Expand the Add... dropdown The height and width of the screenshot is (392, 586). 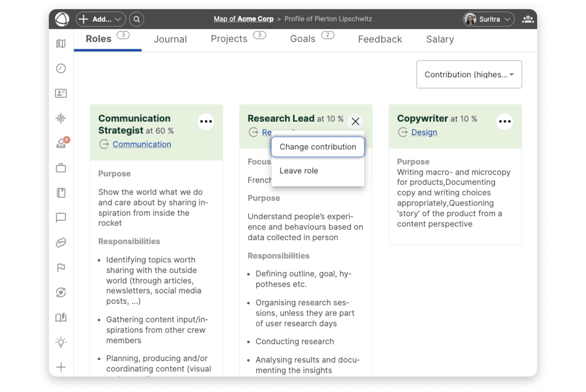[x=101, y=19]
